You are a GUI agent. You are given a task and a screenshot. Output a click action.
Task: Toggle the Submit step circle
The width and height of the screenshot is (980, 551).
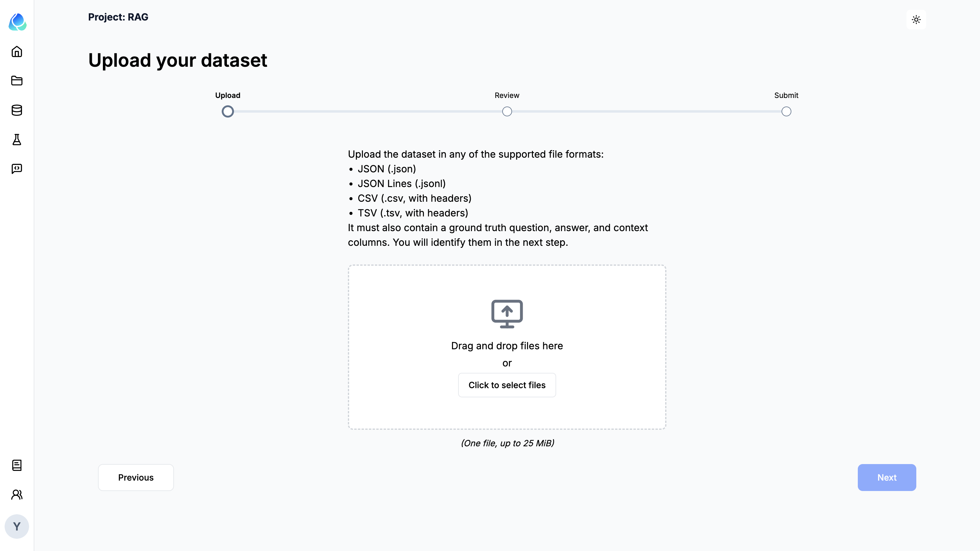point(786,111)
